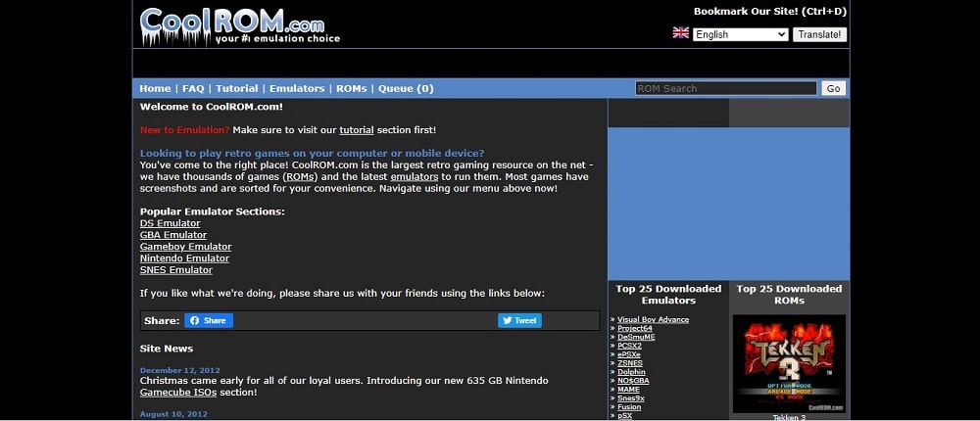Screen dimensions: 980x421
Task: Click Top 25 Downloaded Emulators heading
Action: tap(668, 294)
